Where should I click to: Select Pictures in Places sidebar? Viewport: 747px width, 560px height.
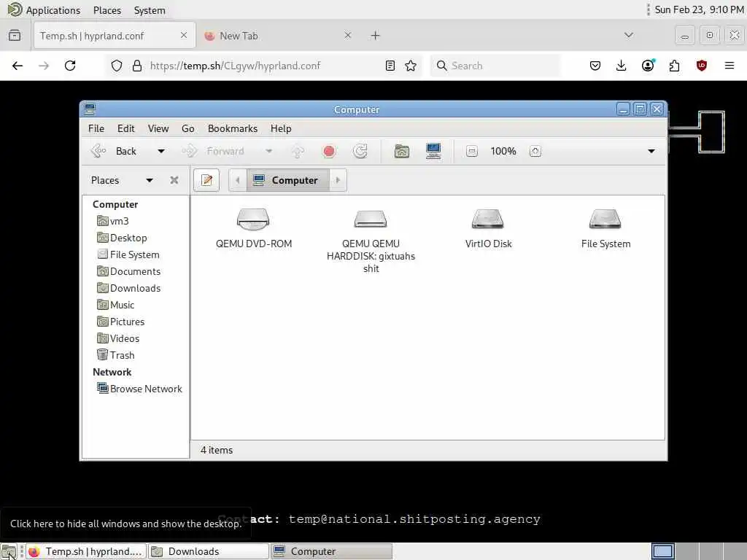coord(120,322)
